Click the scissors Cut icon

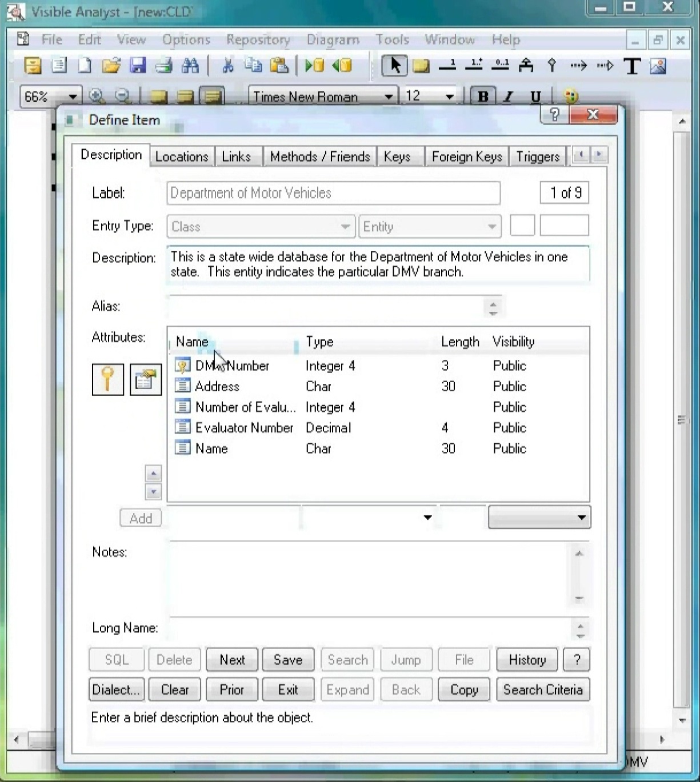pos(227,66)
